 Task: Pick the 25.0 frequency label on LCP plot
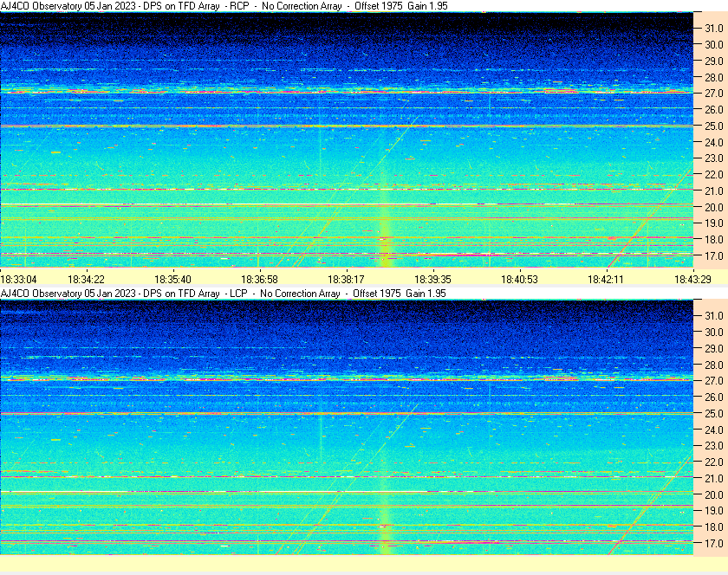coord(714,413)
